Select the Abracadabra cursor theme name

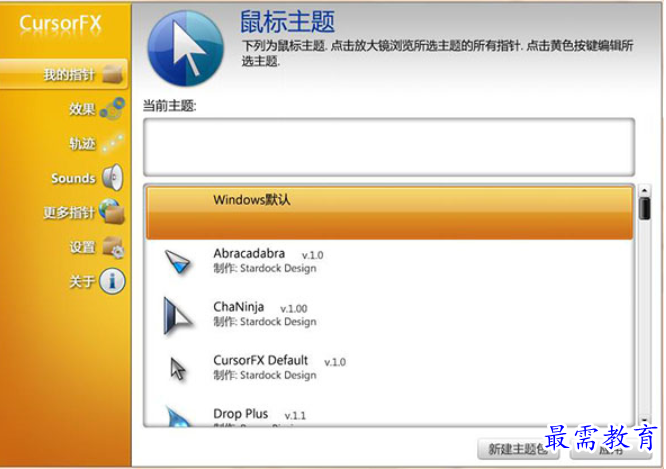click(249, 253)
